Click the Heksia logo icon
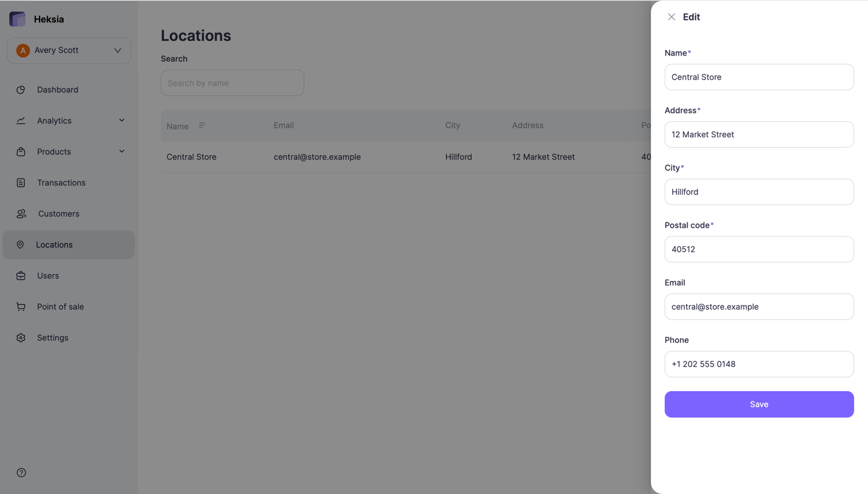The image size is (868, 494). point(17,19)
